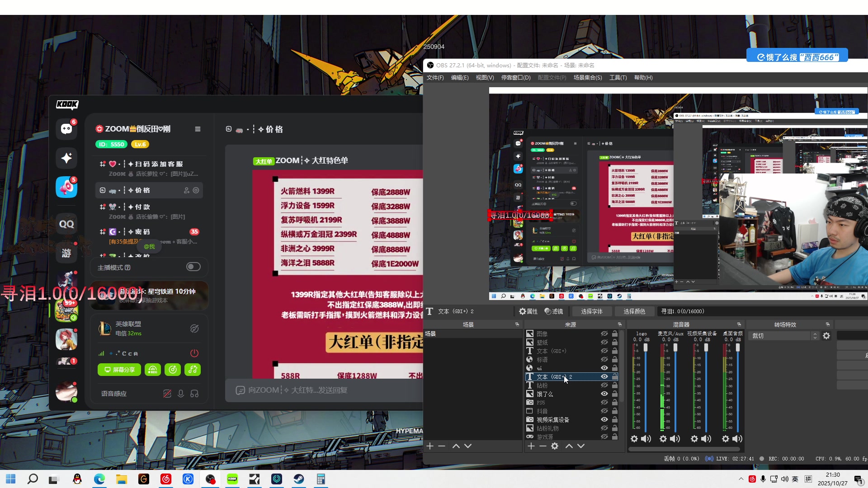Show the 图像 source via eye icon
This screenshot has width=868, height=488.
[604, 334]
